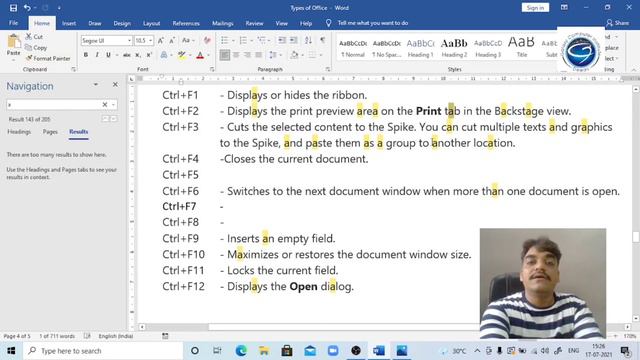Open the Font dialog launcher
This screenshot has height=360, width=640.
click(212, 69)
